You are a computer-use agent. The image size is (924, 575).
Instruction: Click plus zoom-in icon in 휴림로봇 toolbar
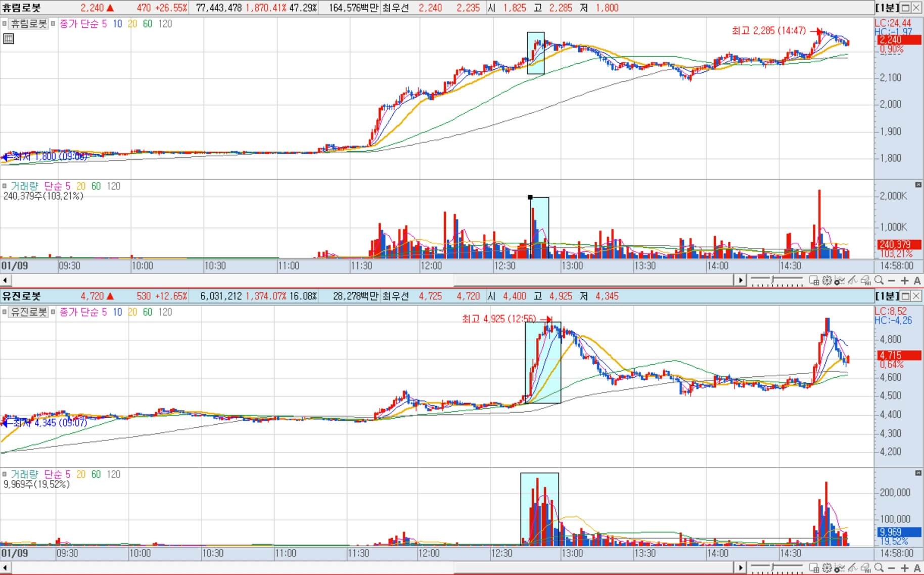coord(905,281)
